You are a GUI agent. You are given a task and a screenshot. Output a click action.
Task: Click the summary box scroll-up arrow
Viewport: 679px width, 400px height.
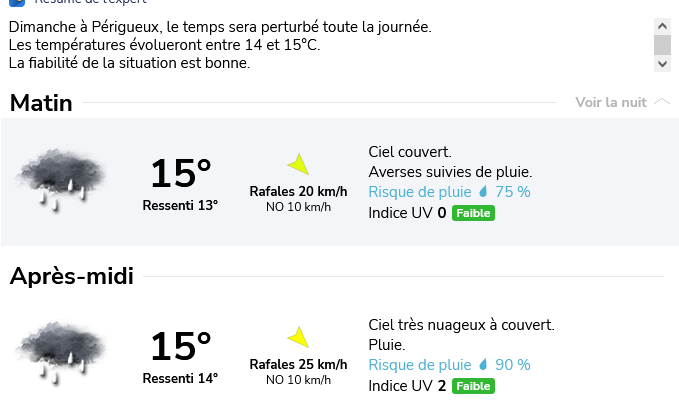point(662,24)
